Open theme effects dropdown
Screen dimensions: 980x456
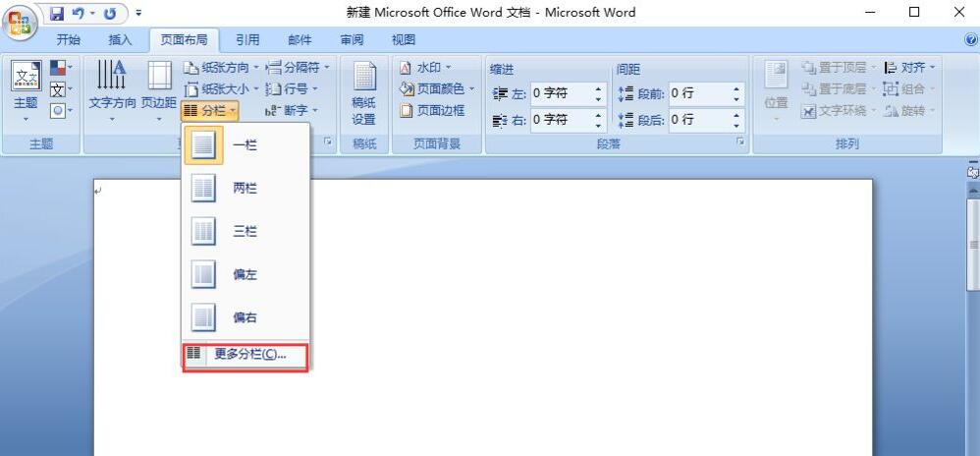click(61, 111)
